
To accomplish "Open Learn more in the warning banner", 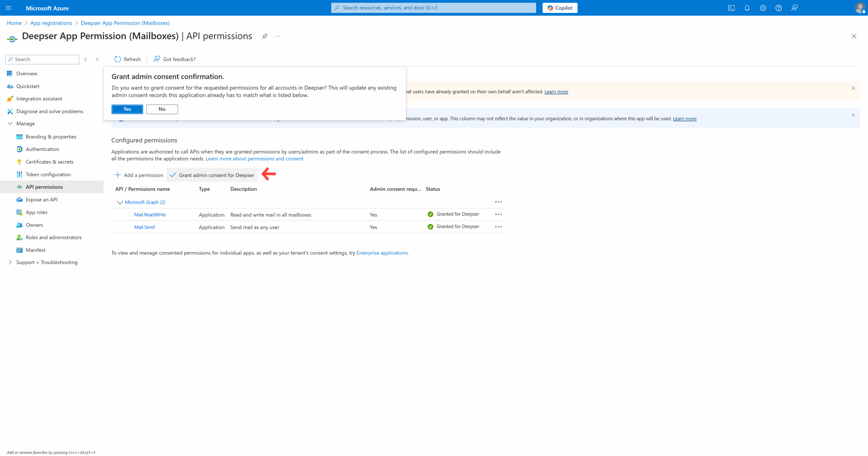I will [x=556, y=92].
